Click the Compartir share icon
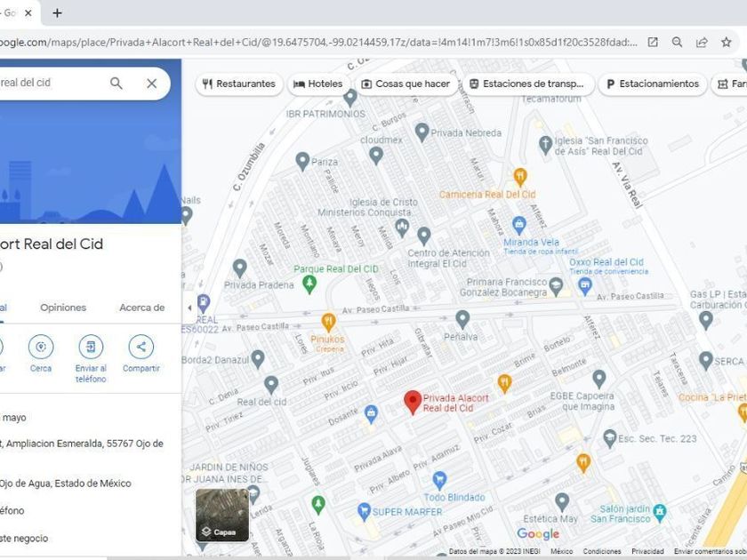 coord(141,347)
